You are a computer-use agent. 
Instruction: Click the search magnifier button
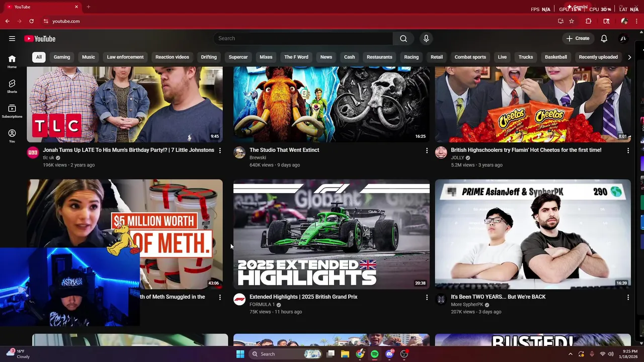pos(404,39)
